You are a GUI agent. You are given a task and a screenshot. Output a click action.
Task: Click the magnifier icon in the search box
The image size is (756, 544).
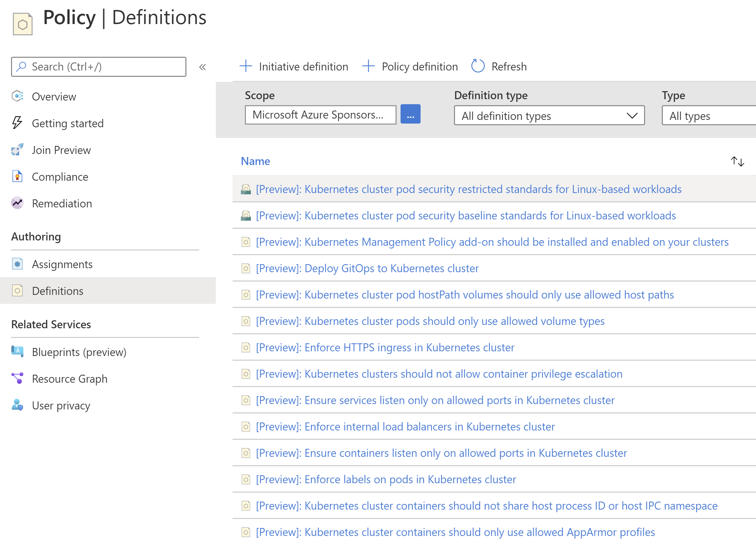(x=21, y=66)
